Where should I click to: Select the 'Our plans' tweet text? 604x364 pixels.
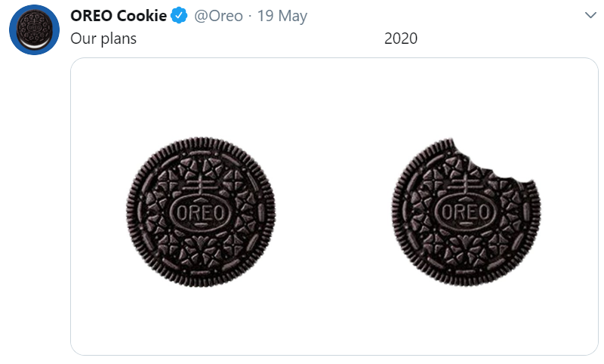tap(103, 39)
